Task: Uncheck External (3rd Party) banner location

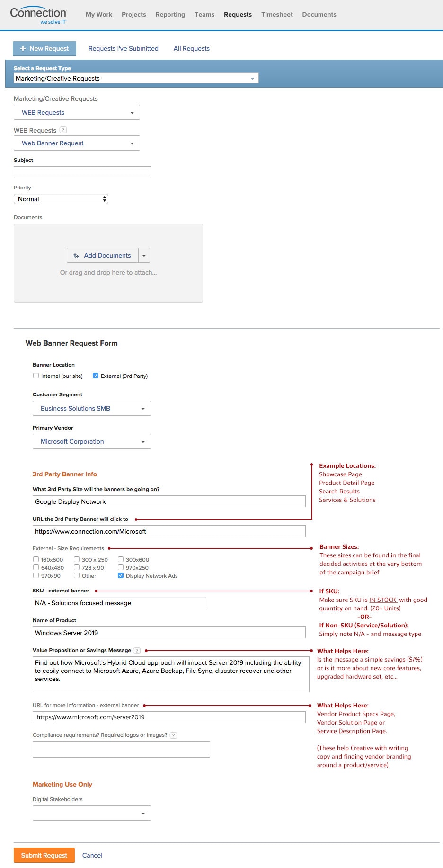Action: coord(96,376)
